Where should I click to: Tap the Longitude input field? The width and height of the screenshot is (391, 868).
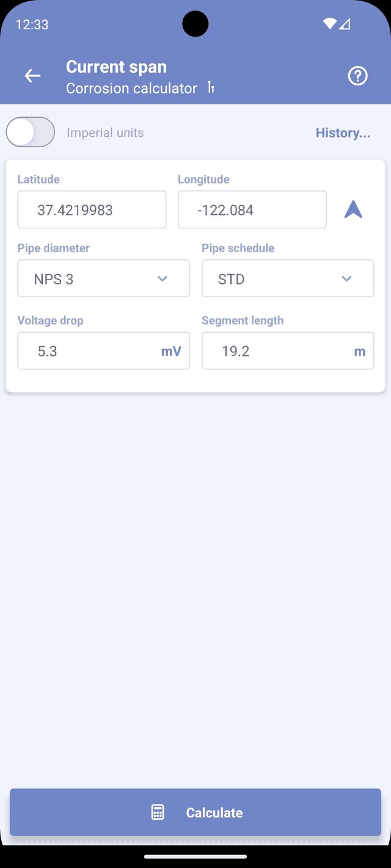click(252, 210)
